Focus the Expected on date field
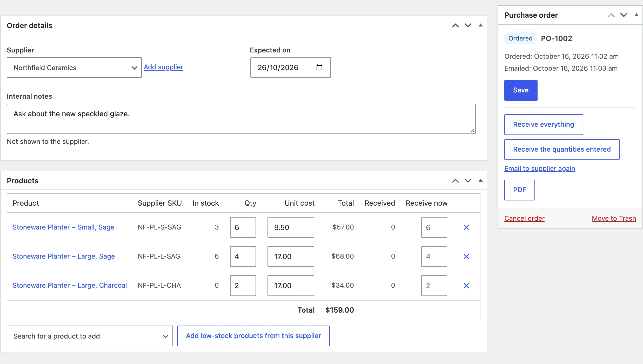This screenshot has width=643, height=364. (x=290, y=68)
